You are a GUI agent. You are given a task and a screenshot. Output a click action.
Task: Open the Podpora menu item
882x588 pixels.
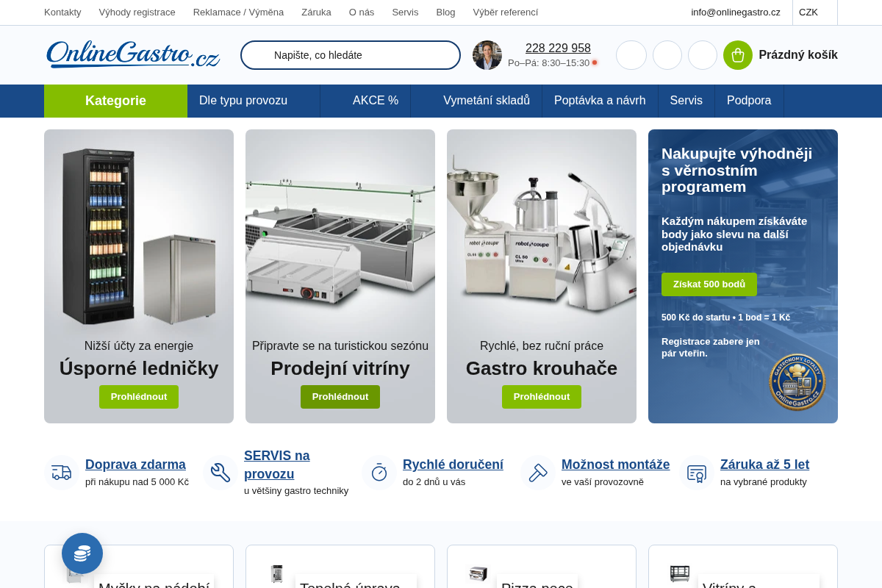749,101
